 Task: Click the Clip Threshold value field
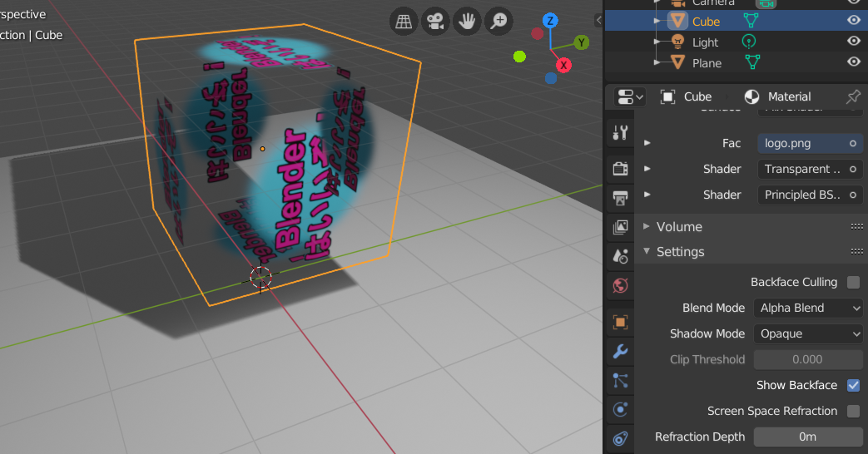tap(808, 359)
